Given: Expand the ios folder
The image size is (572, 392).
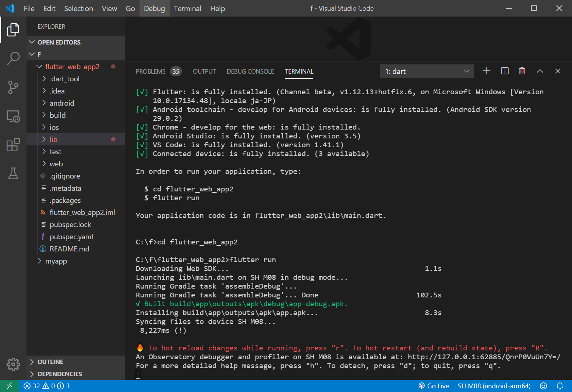Looking at the screenshot, I should click(x=75, y=127).
